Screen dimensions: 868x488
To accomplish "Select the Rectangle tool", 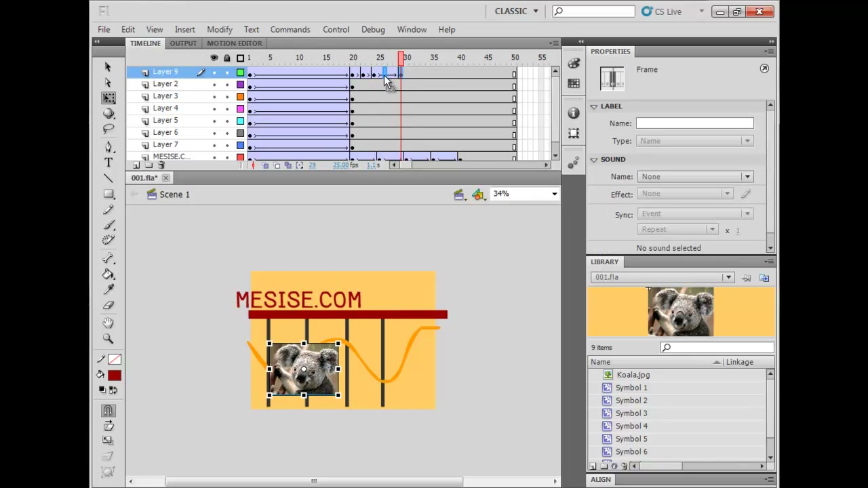I will pyautogui.click(x=108, y=194).
